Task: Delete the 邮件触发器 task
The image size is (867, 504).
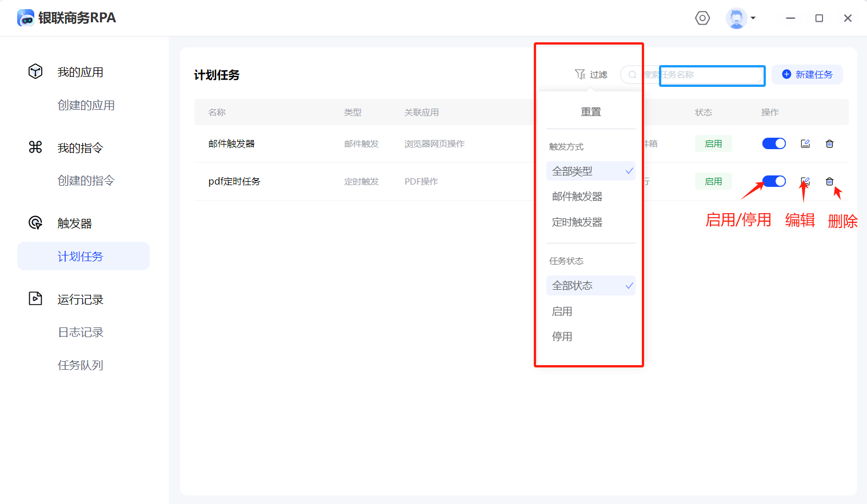Action: pyautogui.click(x=829, y=144)
